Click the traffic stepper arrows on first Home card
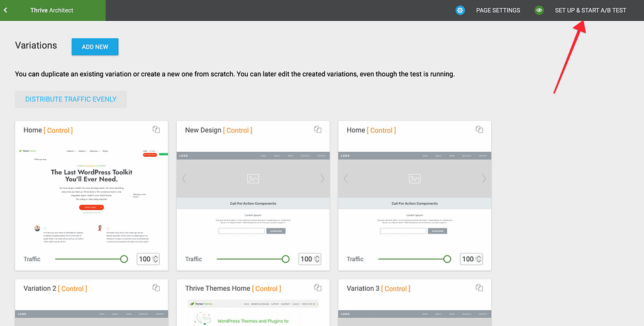This screenshot has height=326, width=644. pyautogui.click(x=156, y=259)
